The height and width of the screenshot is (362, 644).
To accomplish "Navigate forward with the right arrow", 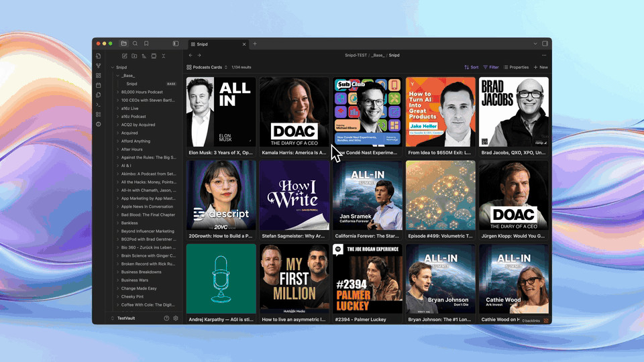I will [199, 56].
